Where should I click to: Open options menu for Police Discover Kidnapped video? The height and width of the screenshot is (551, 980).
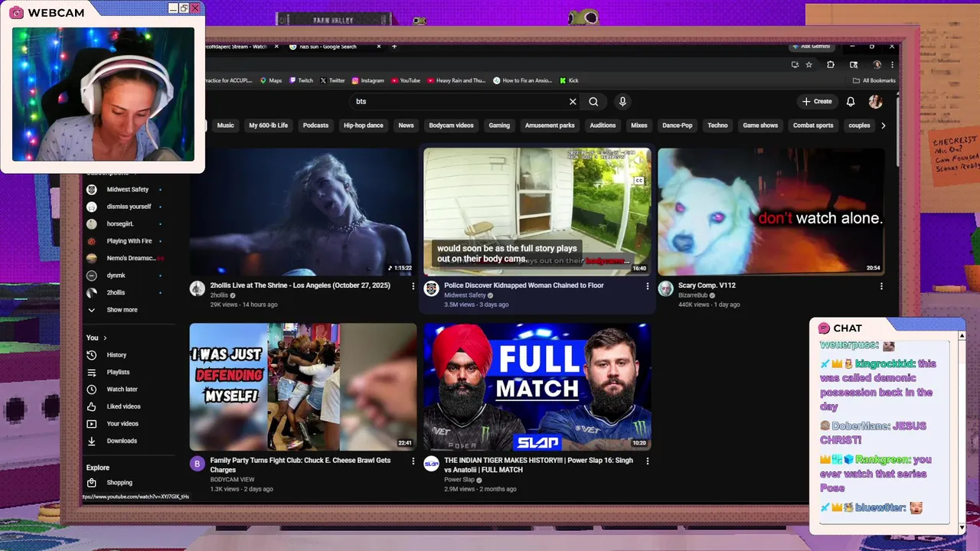647,286
